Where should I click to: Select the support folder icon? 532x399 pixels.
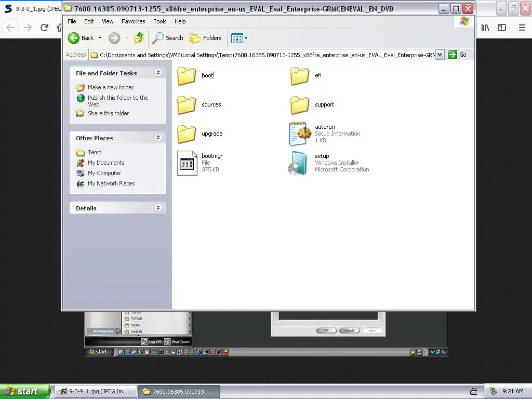coord(300,105)
